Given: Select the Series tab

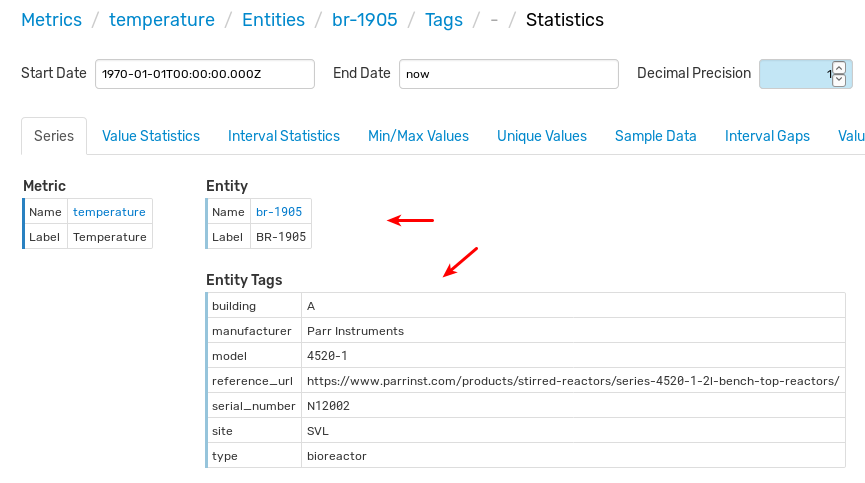Looking at the screenshot, I should [x=54, y=136].
